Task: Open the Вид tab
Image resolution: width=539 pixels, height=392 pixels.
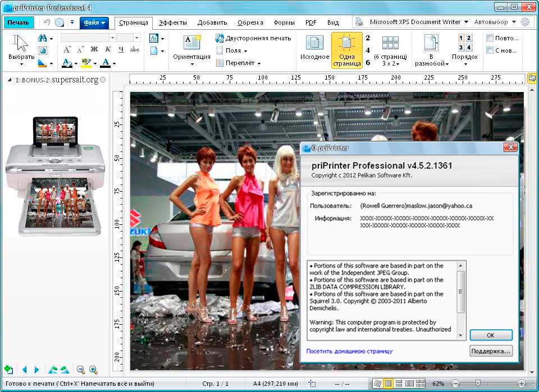Action: (x=333, y=22)
